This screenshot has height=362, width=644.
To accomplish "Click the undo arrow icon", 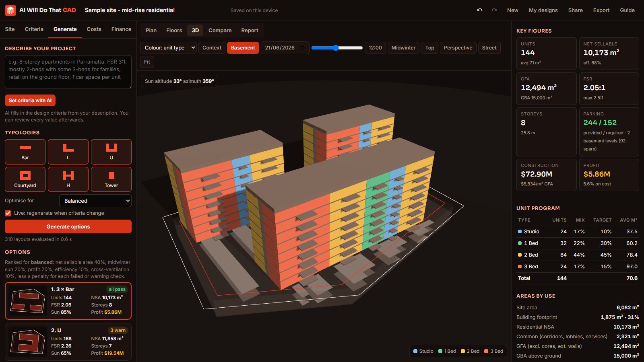I will (479, 10).
